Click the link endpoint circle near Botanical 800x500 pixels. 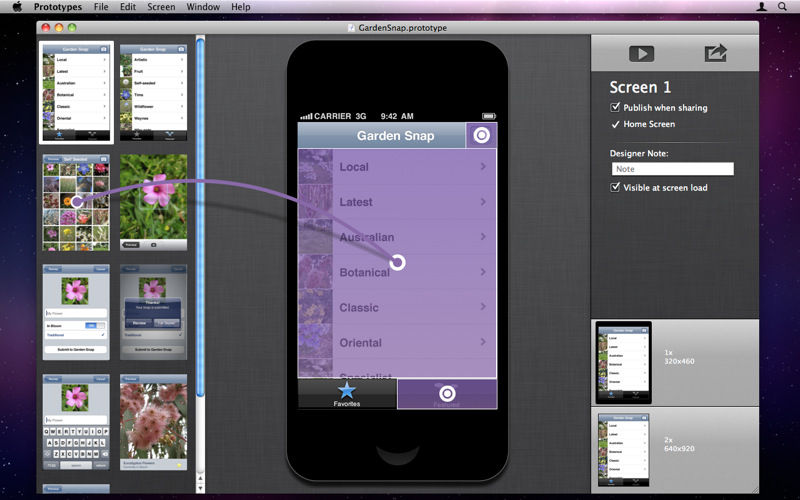[x=397, y=262]
